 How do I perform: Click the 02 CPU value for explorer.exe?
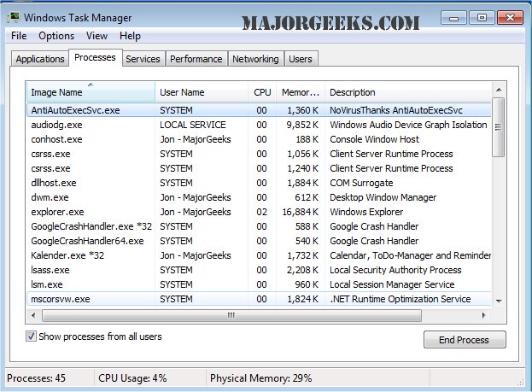point(261,212)
